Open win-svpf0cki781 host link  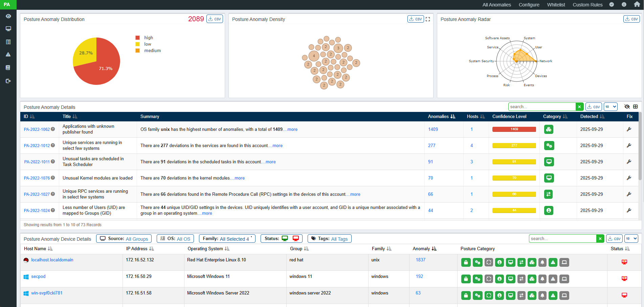[47, 293]
